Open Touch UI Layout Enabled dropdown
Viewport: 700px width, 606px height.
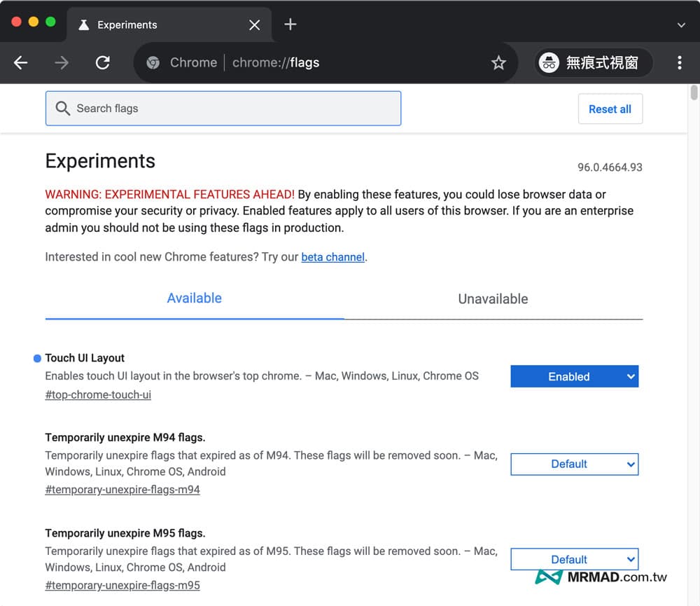(x=574, y=376)
